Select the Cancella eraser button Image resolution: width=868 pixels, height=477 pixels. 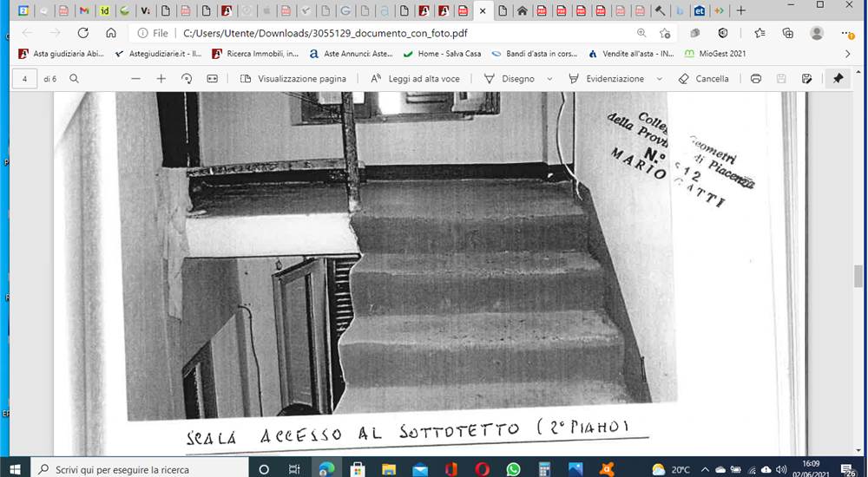[704, 79]
